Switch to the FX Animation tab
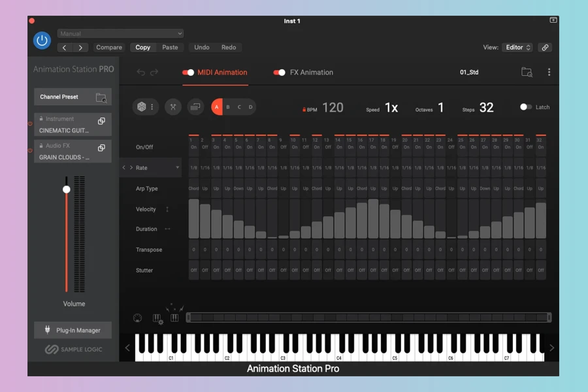 [x=311, y=73]
